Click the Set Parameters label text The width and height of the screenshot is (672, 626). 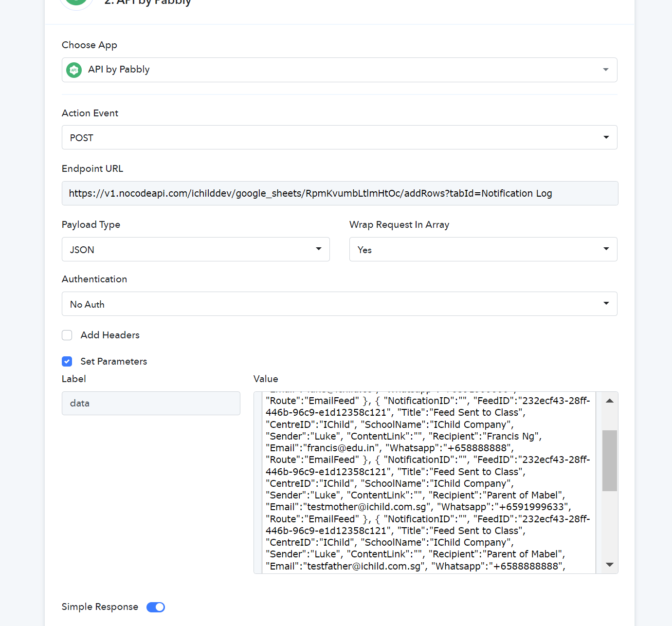114,361
